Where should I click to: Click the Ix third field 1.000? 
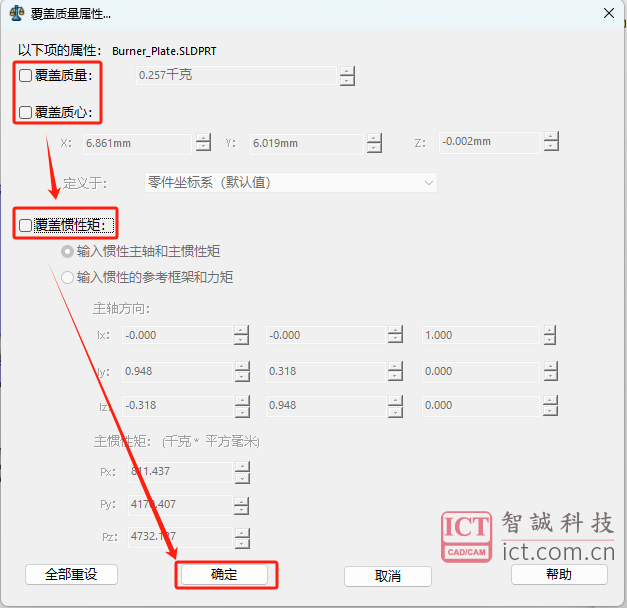480,335
